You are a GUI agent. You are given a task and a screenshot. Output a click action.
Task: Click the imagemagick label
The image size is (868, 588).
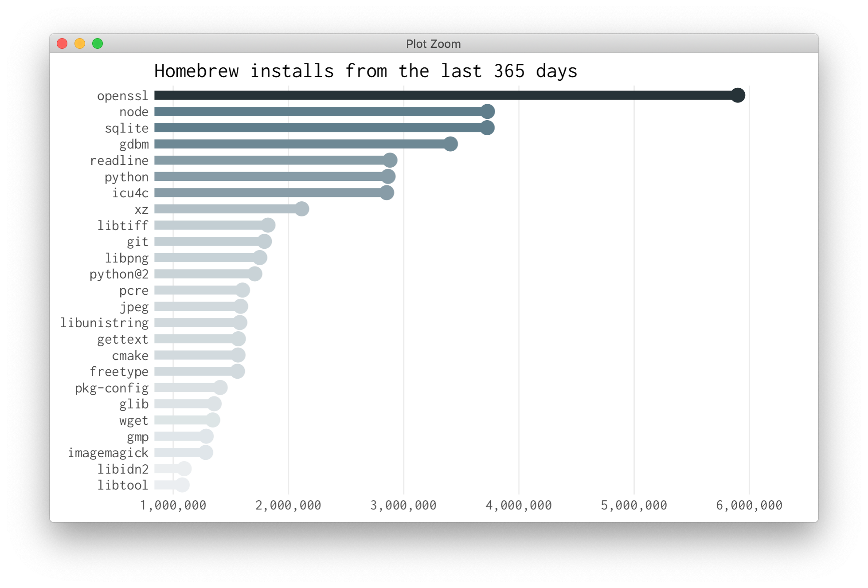[108, 453]
